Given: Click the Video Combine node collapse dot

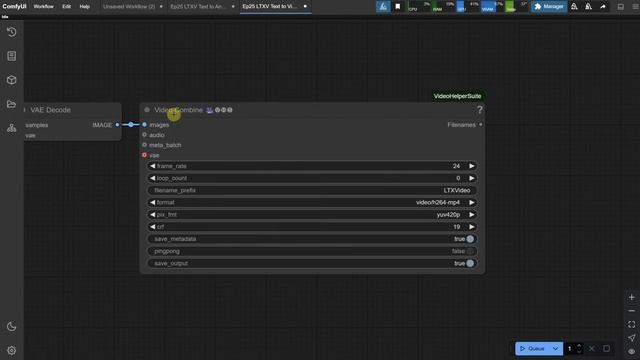Looking at the screenshot, I should [147, 110].
